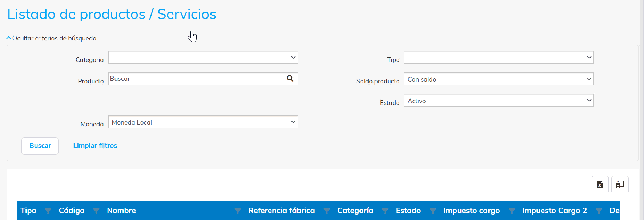Open Saldo producto dropdown showing Con saldo
Screen dimensions: 644x220
tap(499, 79)
